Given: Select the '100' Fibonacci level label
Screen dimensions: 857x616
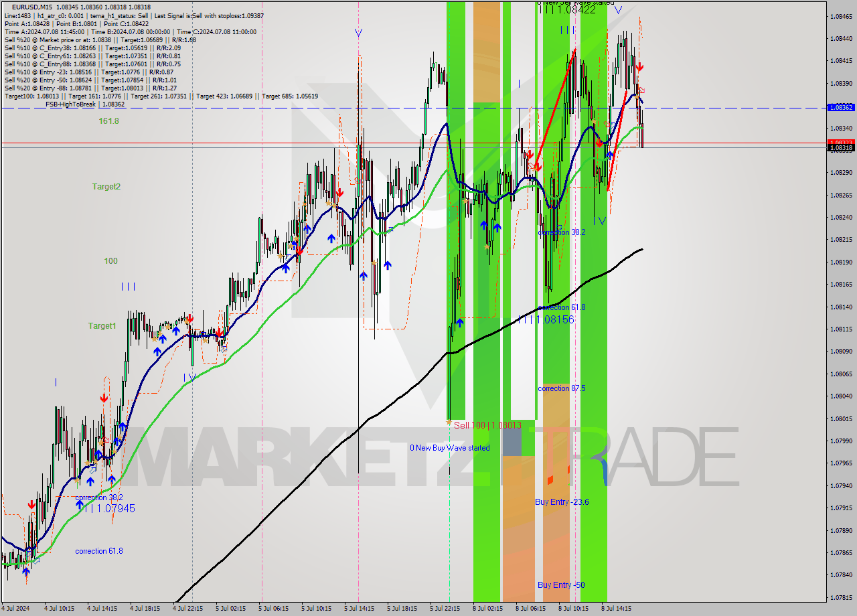Looking at the screenshot, I should click(110, 261).
